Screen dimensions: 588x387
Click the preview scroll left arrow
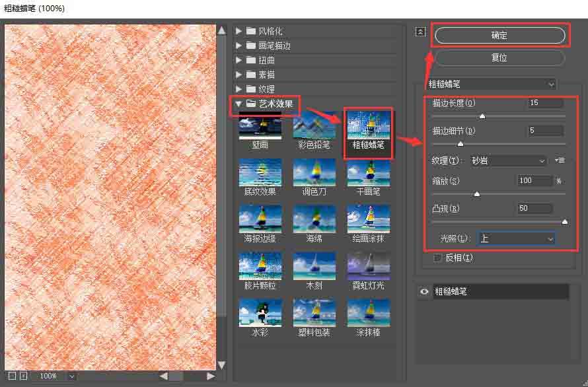click(x=163, y=376)
